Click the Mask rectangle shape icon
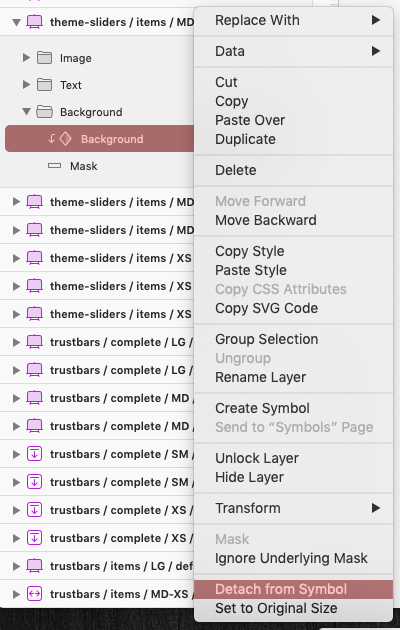 [54, 166]
